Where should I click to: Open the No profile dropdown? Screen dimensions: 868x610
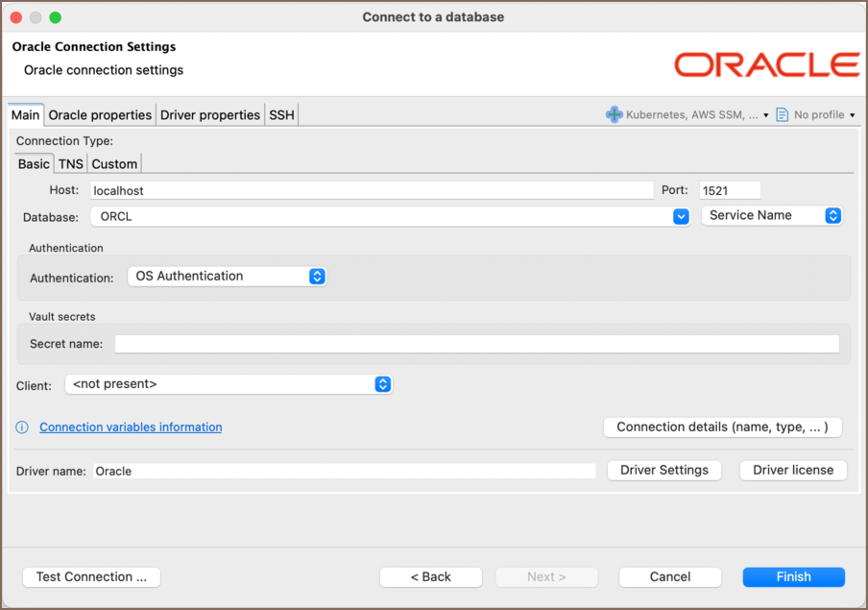click(849, 114)
